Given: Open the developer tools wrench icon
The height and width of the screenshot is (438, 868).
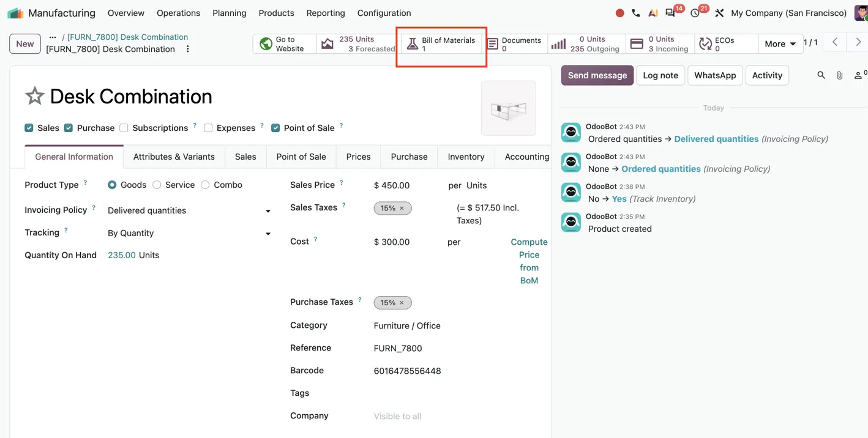Looking at the screenshot, I should click(x=719, y=13).
